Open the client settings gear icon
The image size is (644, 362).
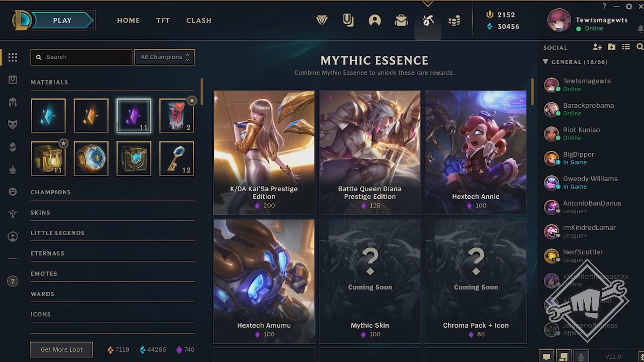[629, 6]
